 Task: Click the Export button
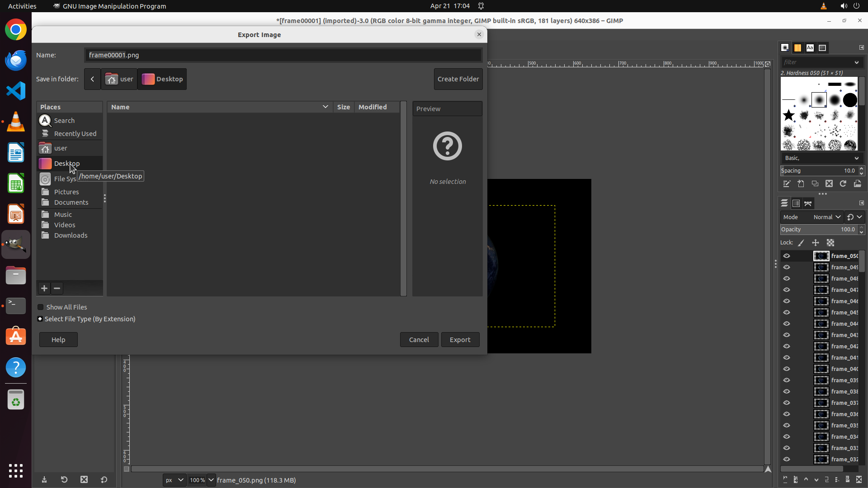click(x=460, y=340)
